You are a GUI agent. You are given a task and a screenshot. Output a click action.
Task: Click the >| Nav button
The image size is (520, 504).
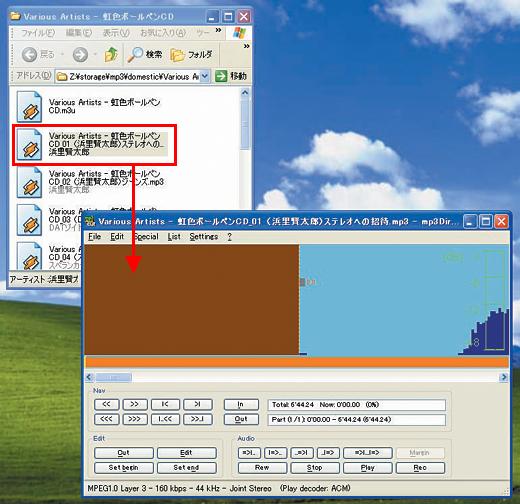198,404
